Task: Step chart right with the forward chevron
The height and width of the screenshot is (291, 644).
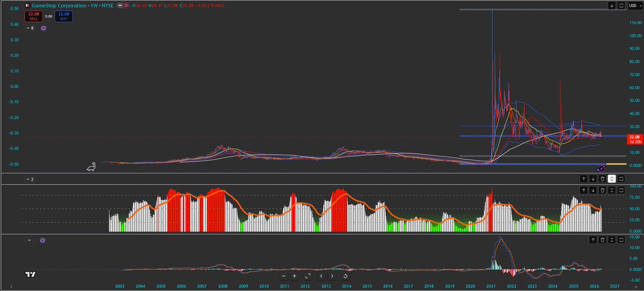Action: tap(332, 276)
